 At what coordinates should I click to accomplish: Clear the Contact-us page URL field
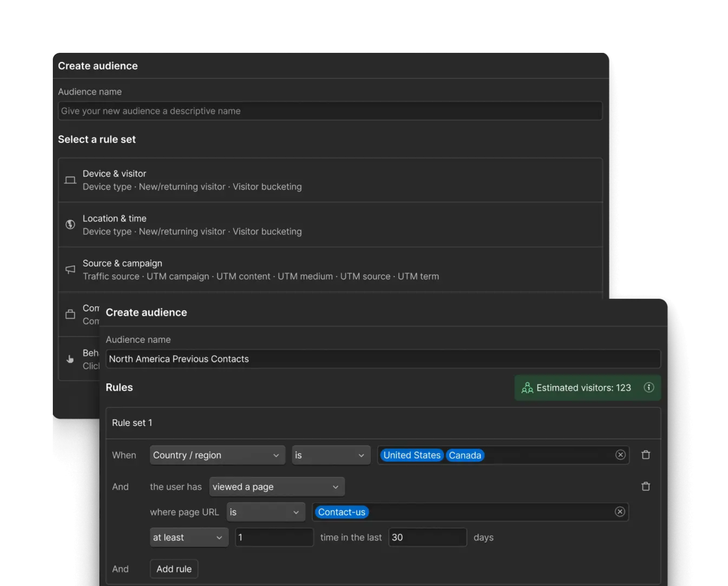(620, 512)
